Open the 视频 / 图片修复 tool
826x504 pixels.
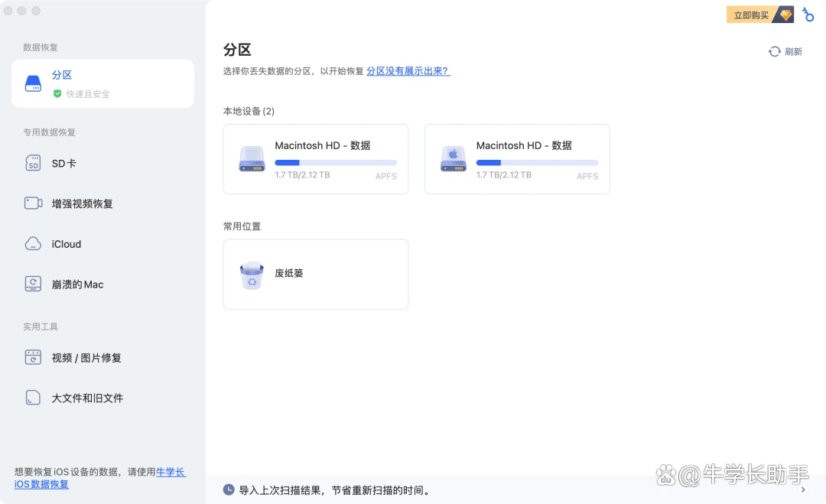coord(80,357)
